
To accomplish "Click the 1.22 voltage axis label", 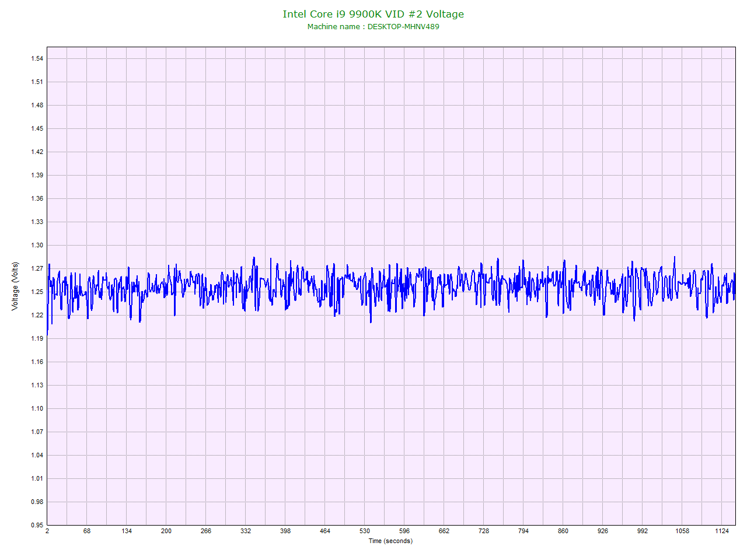I will 37,315.
